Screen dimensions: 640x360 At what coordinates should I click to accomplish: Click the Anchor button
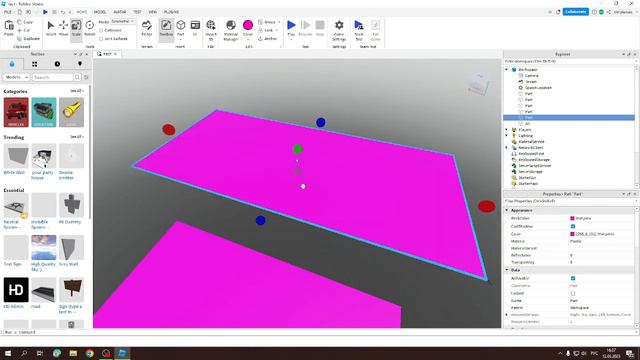(x=268, y=39)
